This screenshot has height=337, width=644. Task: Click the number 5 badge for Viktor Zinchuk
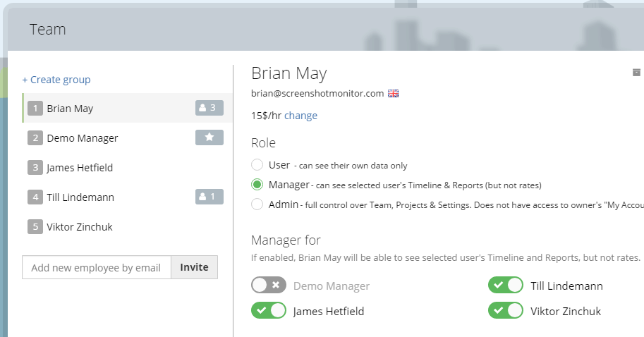coord(35,226)
